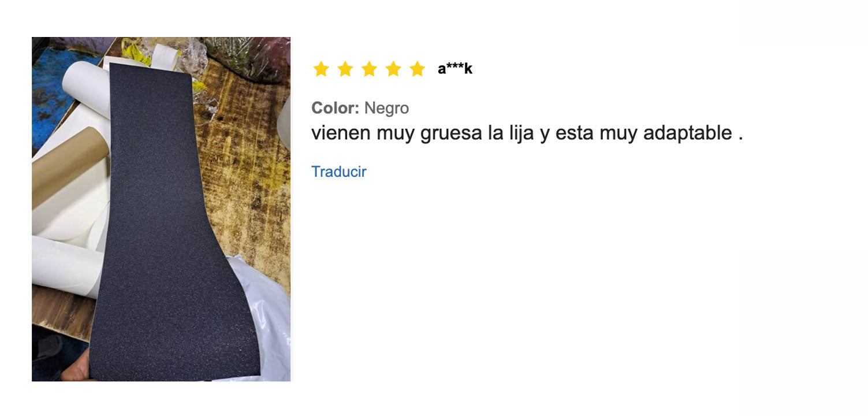
Task: Click the third yellow rating star
Action: click(369, 69)
